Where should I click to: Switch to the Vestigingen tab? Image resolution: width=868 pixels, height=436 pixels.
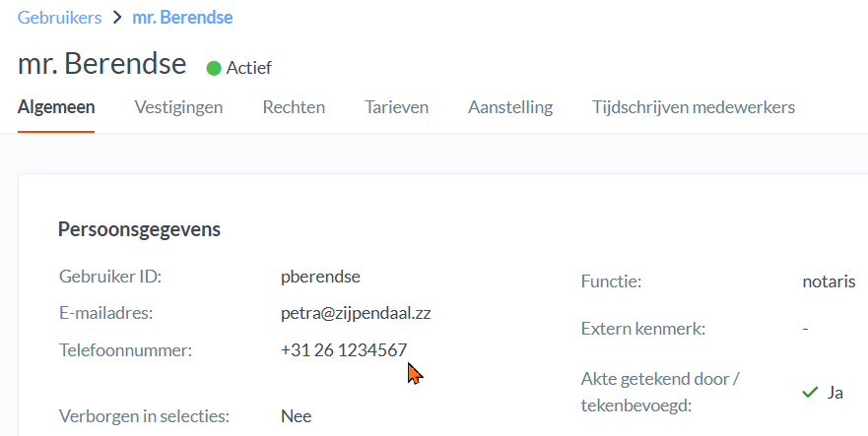click(x=178, y=107)
